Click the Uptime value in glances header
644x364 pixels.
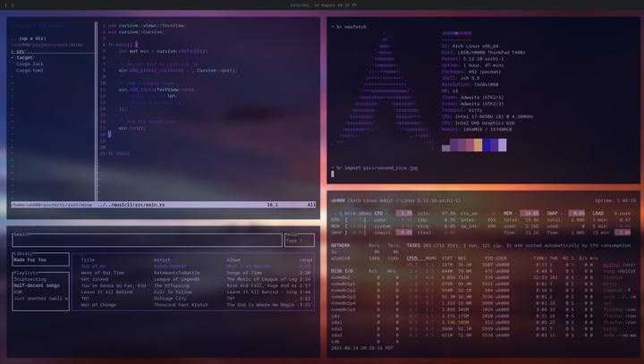coord(615,201)
